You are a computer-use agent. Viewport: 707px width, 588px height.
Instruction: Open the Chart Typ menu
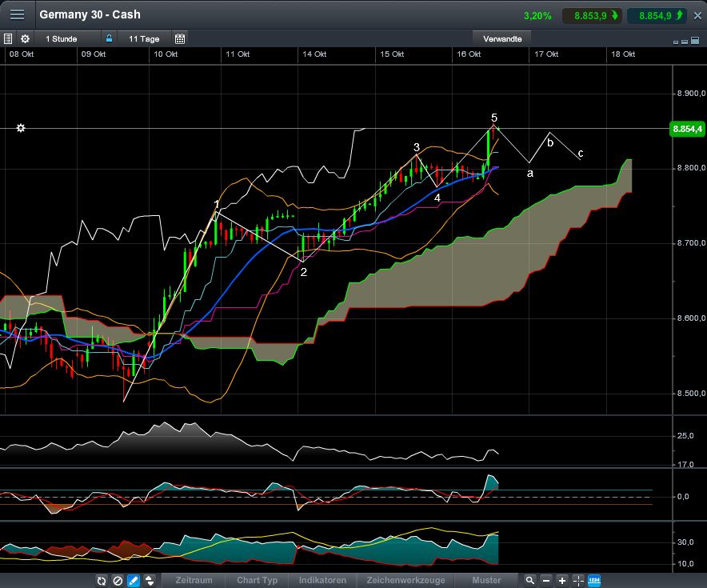click(x=257, y=580)
